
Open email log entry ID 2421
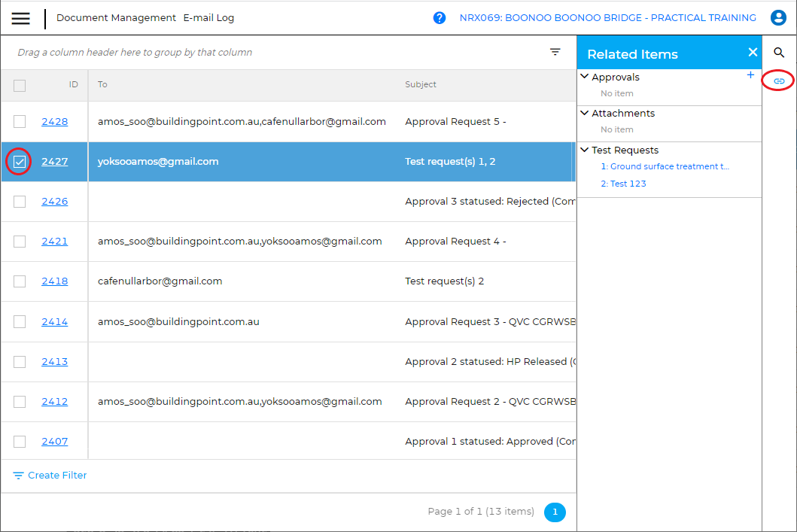coord(54,242)
